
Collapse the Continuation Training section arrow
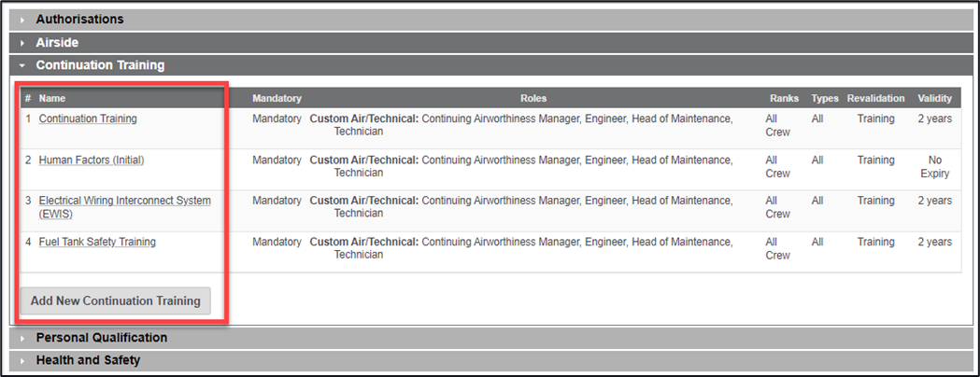click(x=23, y=66)
